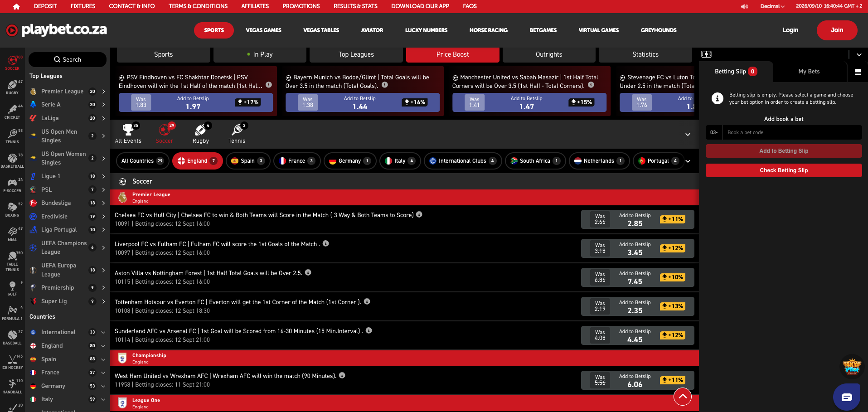Filter by France country pill
The height and width of the screenshot is (412, 868).
tap(297, 161)
